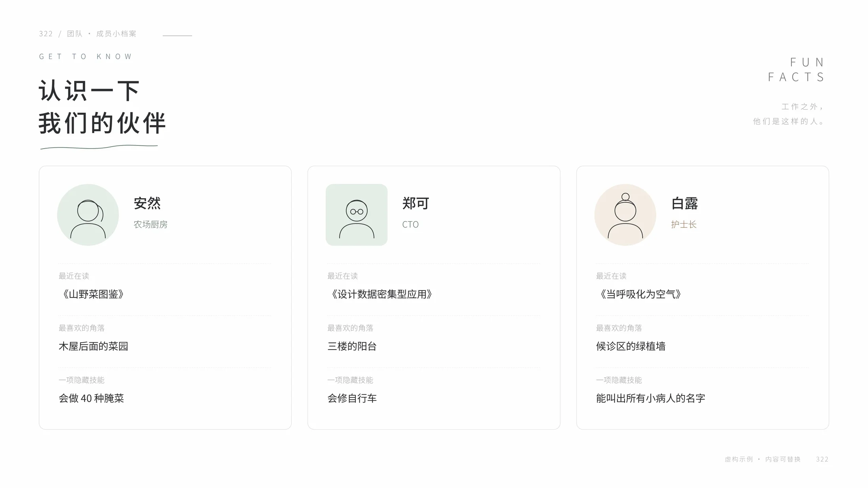The height and width of the screenshot is (488, 868).
Task: Click 会修自行车 text
Action: (352, 398)
